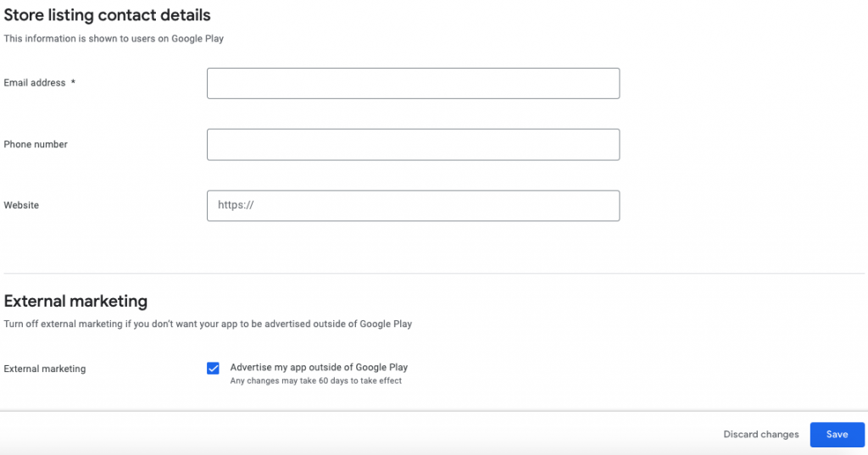Screen dimensions: 868x455
Task: Click the Email address input field
Action: click(x=413, y=83)
